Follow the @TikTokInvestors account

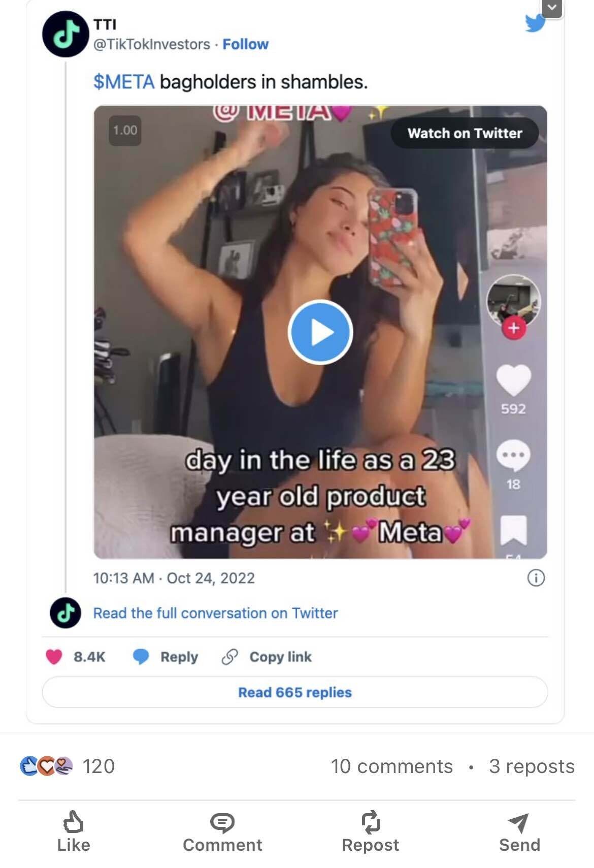coord(245,44)
